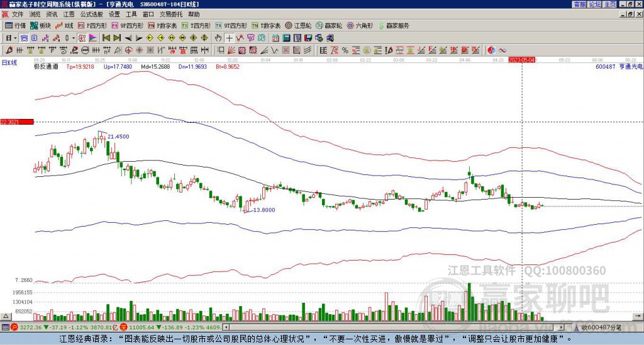This screenshot has width=644, height=345.
Task: Select the hand pan tool
Action: [218, 38]
